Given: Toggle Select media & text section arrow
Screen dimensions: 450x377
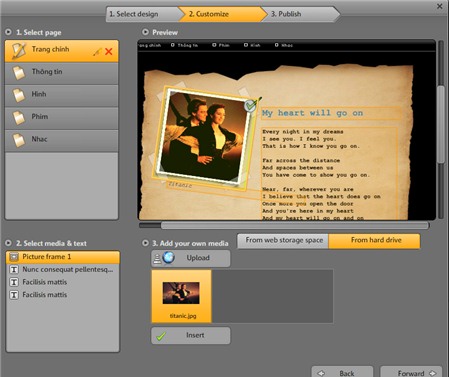Looking at the screenshot, I should pyautogui.click(x=9, y=243).
